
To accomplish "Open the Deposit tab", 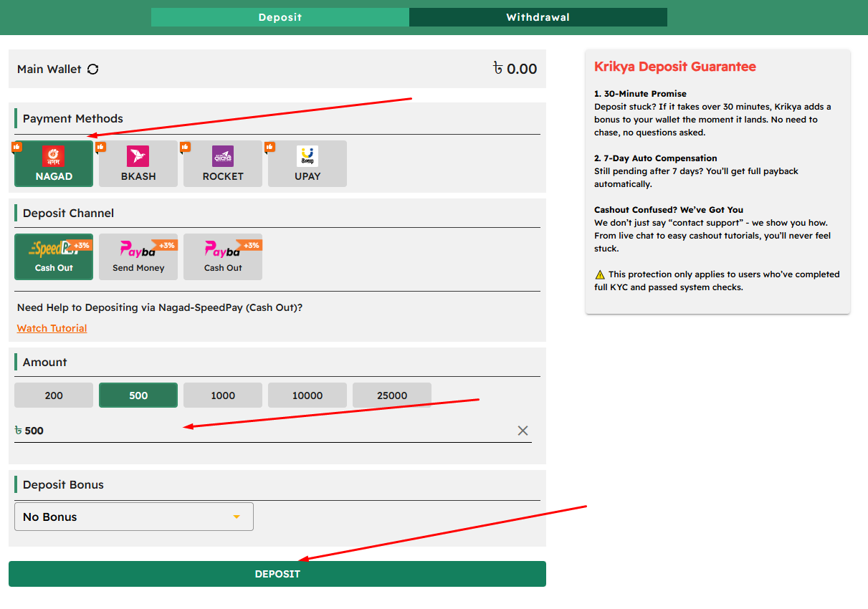I will 280,17.
